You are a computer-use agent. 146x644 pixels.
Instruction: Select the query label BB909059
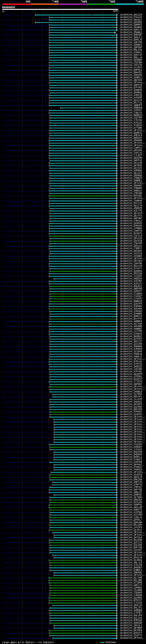[8, 8]
